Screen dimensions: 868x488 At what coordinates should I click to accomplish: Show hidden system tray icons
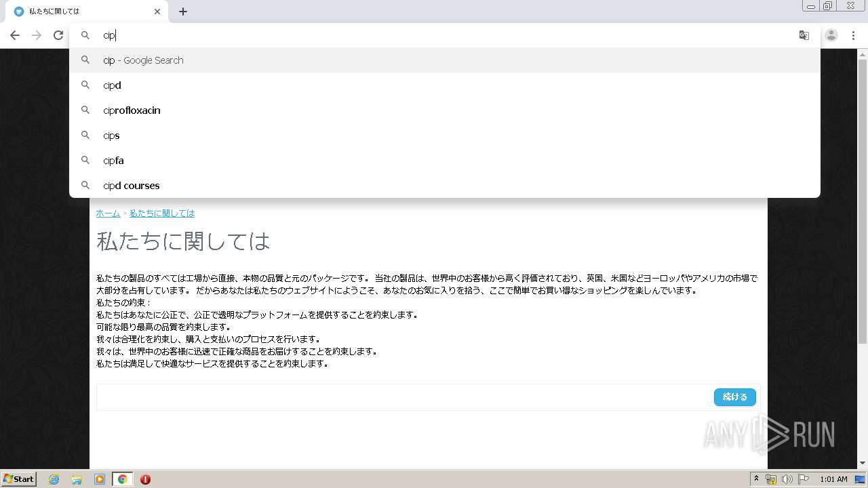(756, 479)
